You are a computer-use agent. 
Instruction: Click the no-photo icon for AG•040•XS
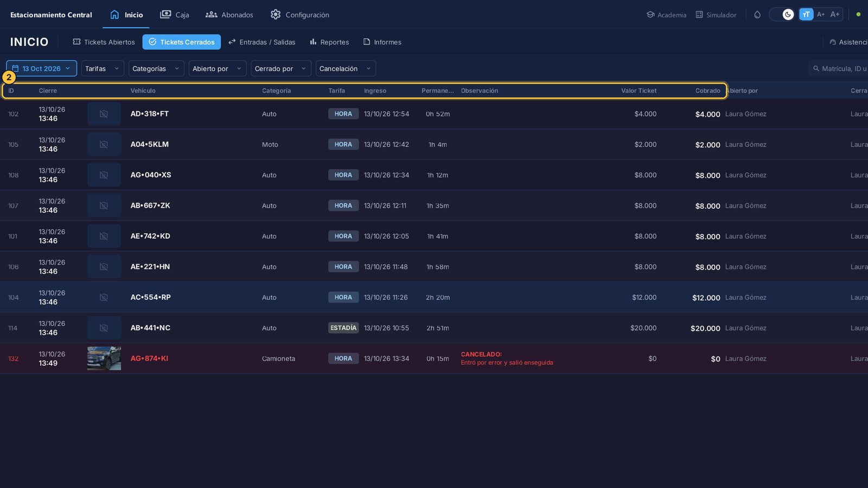coord(104,175)
